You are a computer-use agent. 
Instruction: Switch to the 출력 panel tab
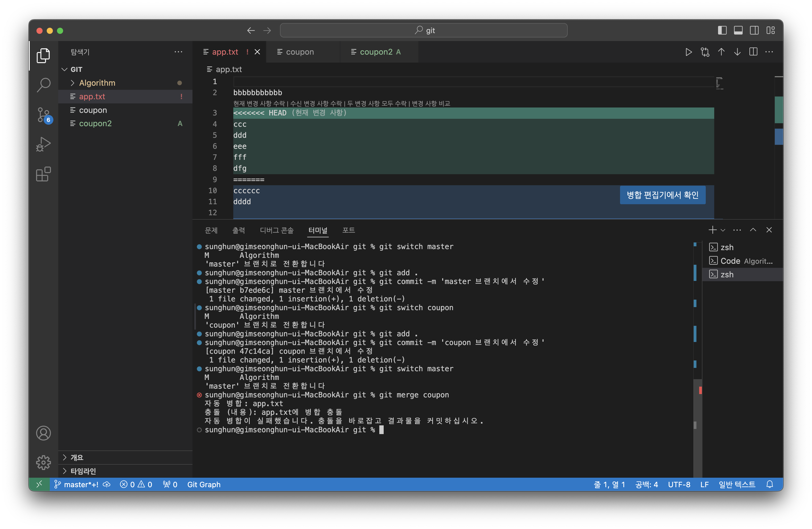238,230
